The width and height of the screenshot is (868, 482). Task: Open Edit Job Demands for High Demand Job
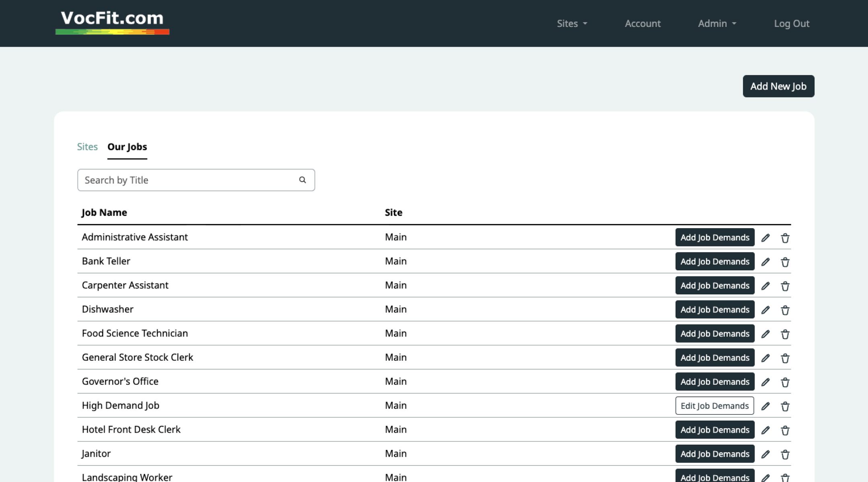pyautogui.click(x=714, y=406)
